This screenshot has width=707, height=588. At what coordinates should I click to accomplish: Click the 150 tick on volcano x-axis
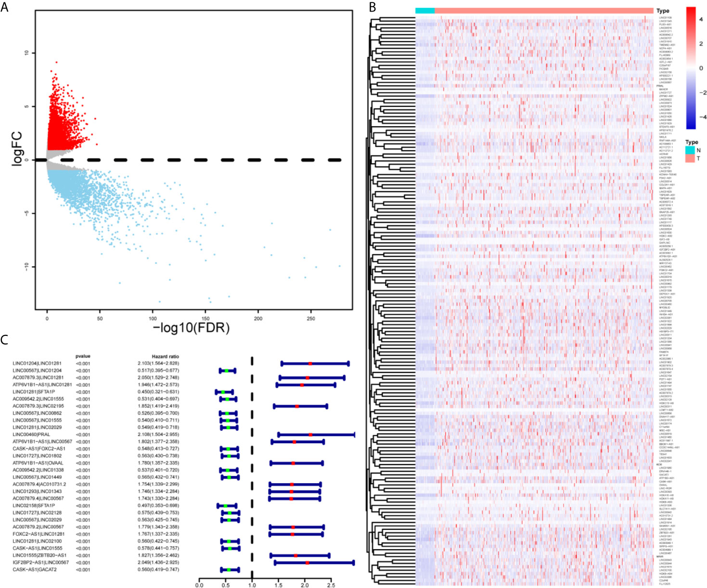click(x=206, y=319)
